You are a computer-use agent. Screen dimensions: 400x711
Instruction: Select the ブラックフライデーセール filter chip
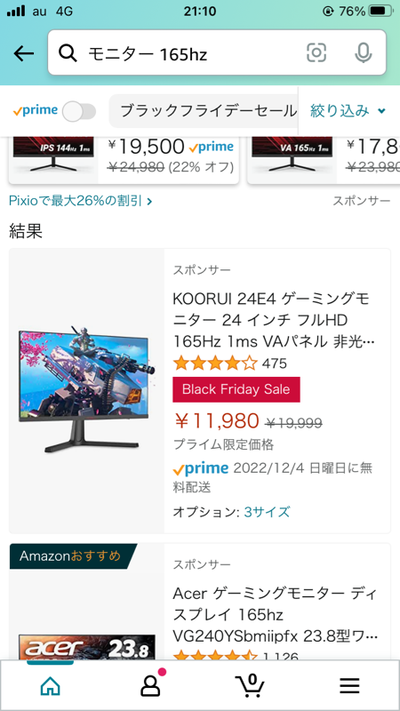click(209, 111)
